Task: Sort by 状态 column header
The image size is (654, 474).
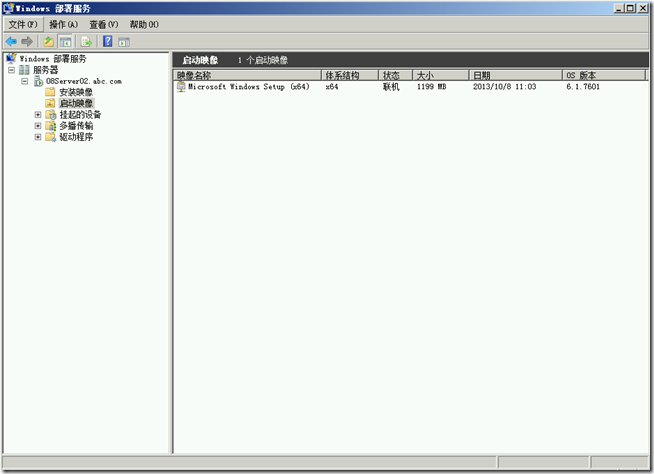Action: [x=395, y=75]
